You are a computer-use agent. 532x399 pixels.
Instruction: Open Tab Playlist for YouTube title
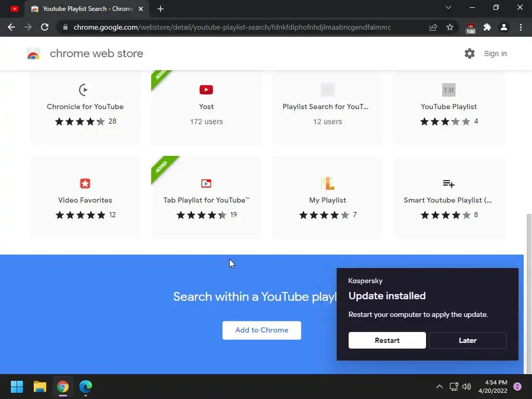[x=206, y=200]
